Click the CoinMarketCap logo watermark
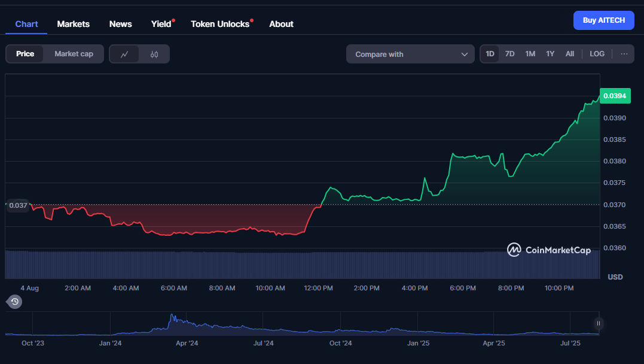 (x=548, y=250)
